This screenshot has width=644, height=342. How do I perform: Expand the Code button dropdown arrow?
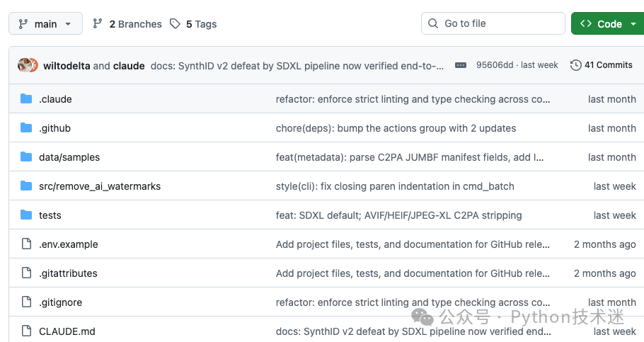[x=633, y=24]
